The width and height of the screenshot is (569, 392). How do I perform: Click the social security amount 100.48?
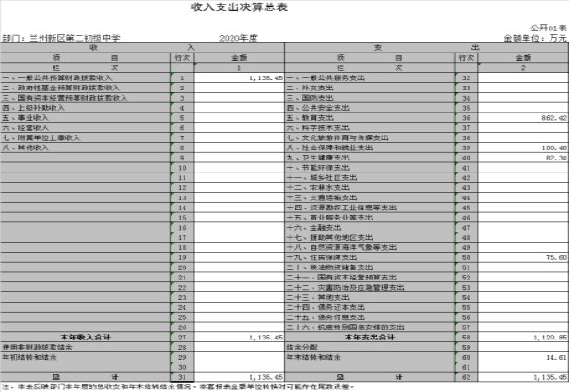pos(548,148)
